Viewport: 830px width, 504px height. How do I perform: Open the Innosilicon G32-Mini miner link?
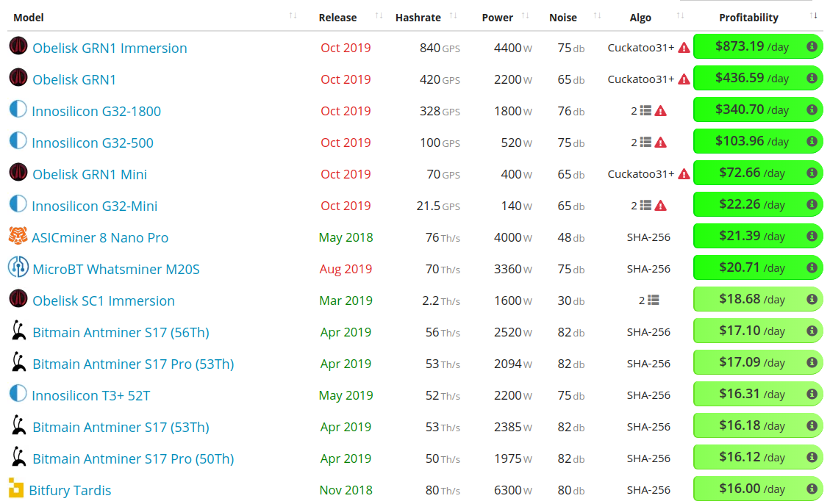point(94,206)
